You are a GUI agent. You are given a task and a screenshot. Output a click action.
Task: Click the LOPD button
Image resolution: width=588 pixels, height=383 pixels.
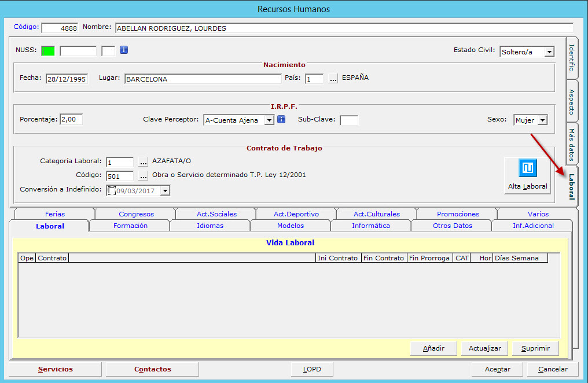coord(312,369)
